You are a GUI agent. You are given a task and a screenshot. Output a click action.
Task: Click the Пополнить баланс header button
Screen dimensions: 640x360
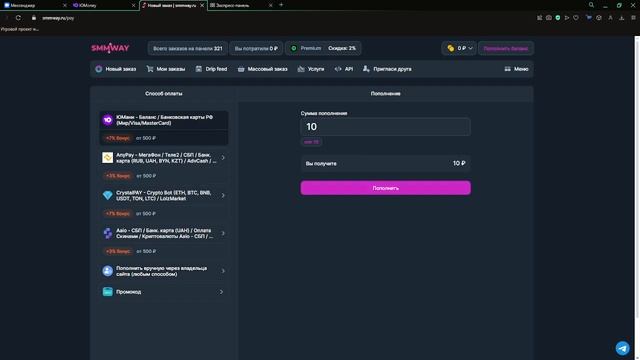[x=506, y=48]
